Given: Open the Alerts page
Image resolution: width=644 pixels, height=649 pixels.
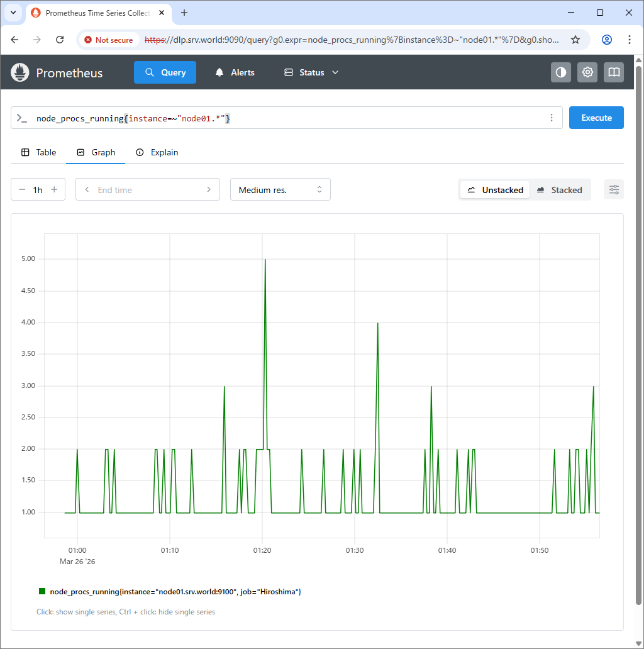Looking at the screenshot, I should point(235,72).
